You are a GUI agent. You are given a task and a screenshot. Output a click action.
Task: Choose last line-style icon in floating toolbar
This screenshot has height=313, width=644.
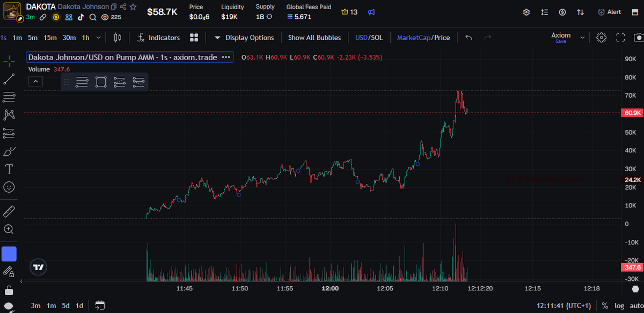click(x=138, y=82)
